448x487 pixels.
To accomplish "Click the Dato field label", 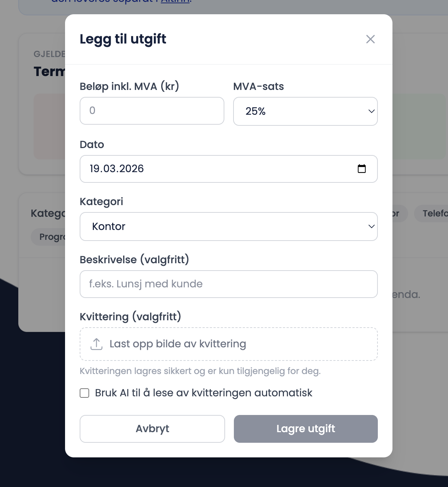I will 92,144.
